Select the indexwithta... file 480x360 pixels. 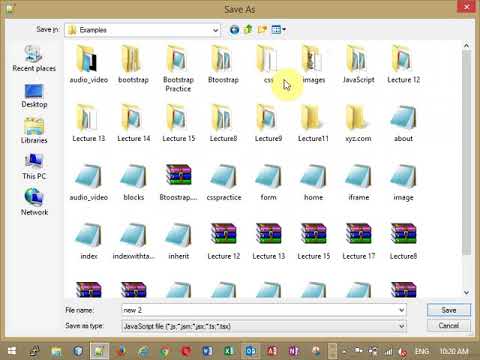tap(133, 241)
